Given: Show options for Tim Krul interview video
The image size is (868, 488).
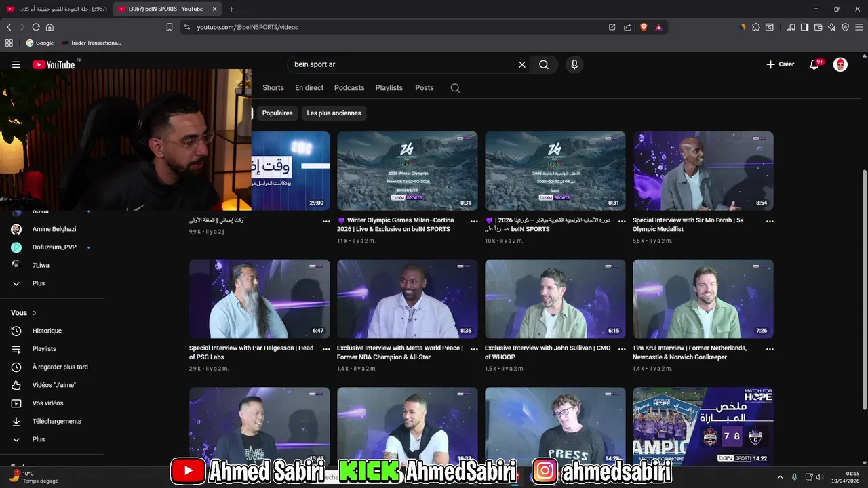Looking at the screenshot, I should coord(770,350).
